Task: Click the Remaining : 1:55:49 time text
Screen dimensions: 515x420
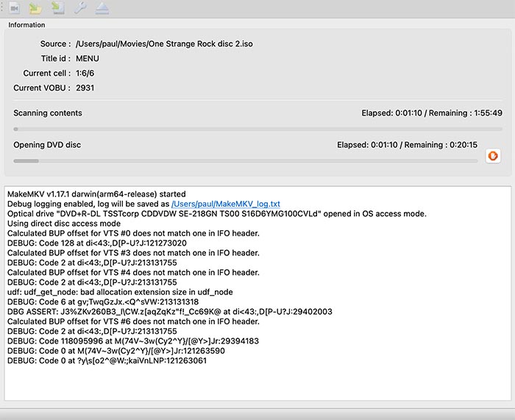Action: 466,113
